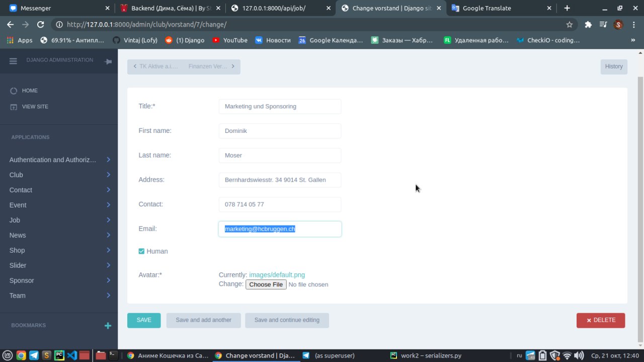Go to next object Finanzen Ver…
644x362 pixels.
point(211,66)
